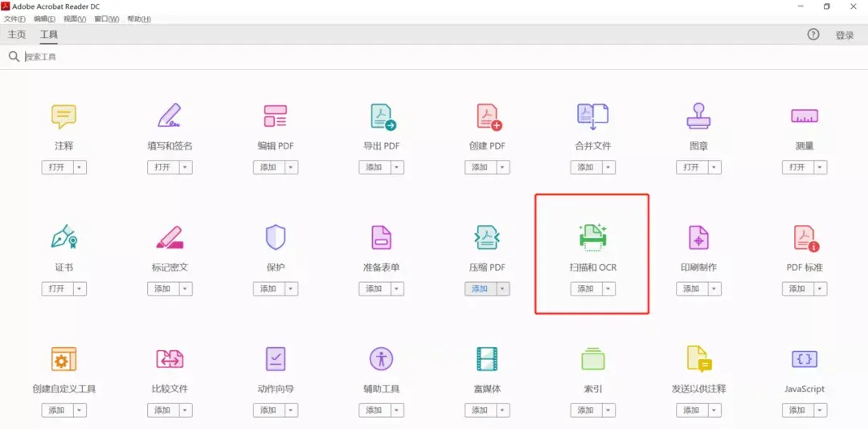This screenshot has height=429, width=868.
Task: Open the 文件(F) menu
Action: point(15,18)
